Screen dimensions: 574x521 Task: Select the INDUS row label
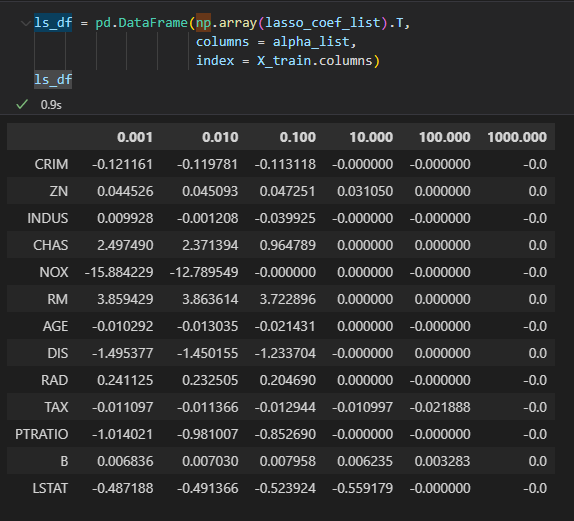[x=48, y=218]
